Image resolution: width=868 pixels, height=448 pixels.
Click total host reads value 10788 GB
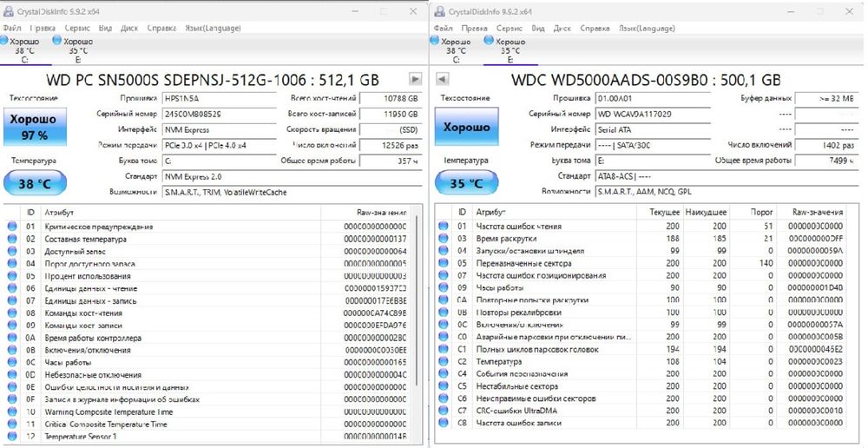point(391,99)
